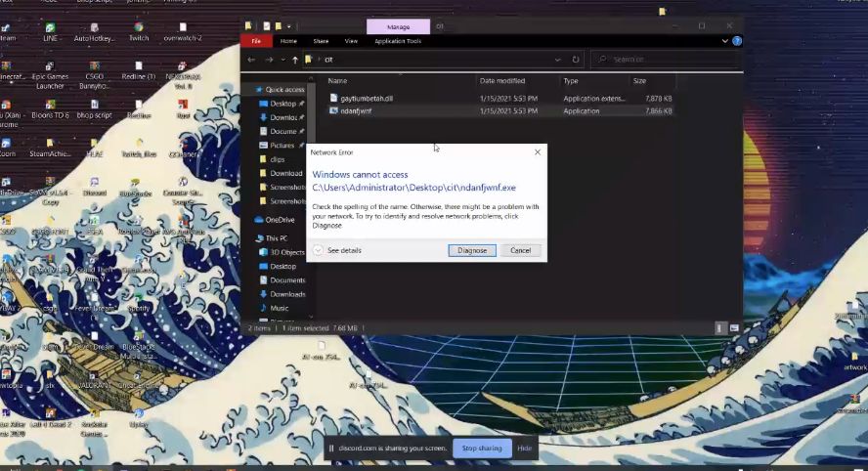This screenshot has height=471, width=868.
Task: Open File Explorer help icon
Action: pos(737,41)
